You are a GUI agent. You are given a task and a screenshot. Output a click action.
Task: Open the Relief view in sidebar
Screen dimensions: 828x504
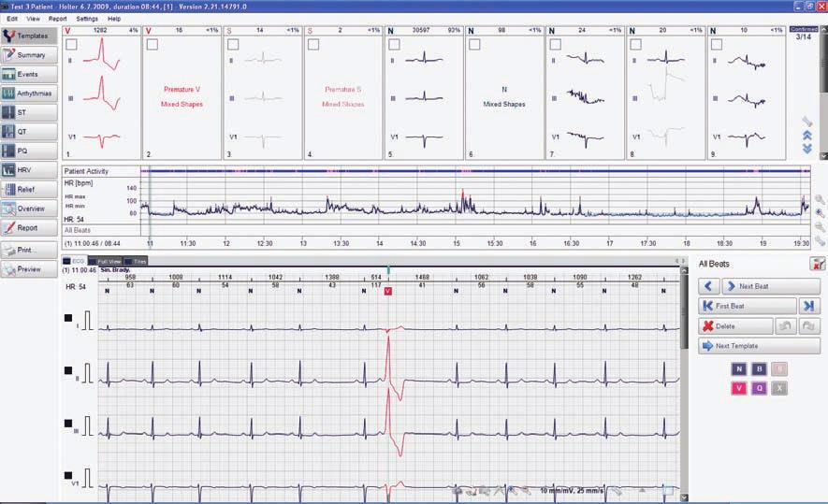pos(29,190)
